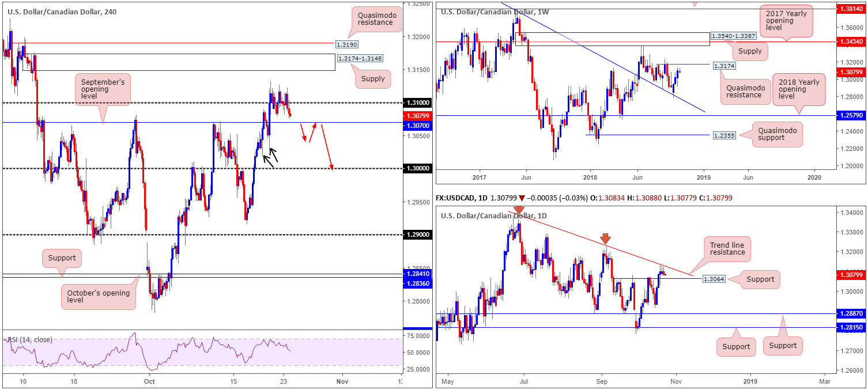Select the 1.3174-1.3148 supply zone label
This screenshot has width=868, height=390.
360,58
